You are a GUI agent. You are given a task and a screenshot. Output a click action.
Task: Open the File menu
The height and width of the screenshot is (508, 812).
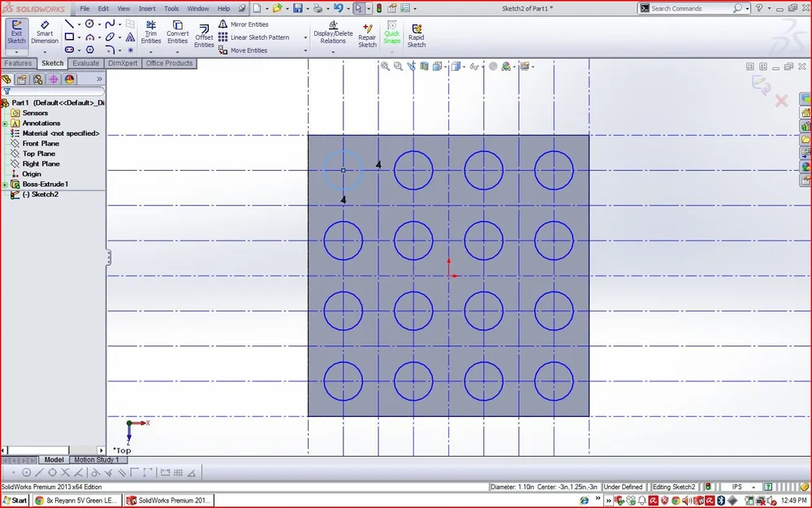pyautogui.click(x=84, y=8)
